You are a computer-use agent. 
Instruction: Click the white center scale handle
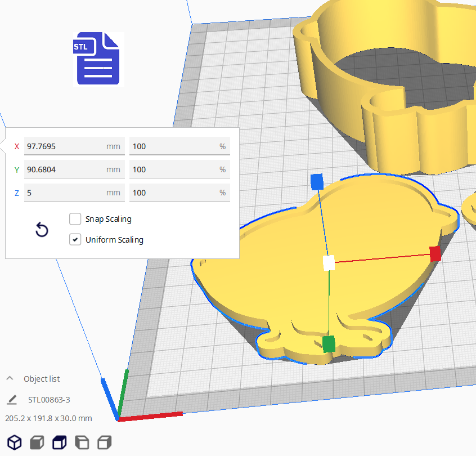[x=329, y=263]
